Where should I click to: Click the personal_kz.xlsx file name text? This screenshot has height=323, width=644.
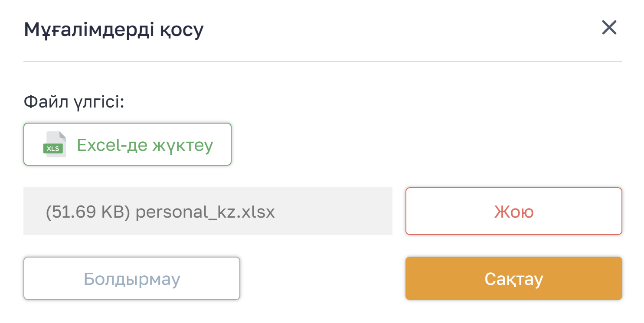tap(205, 212)
